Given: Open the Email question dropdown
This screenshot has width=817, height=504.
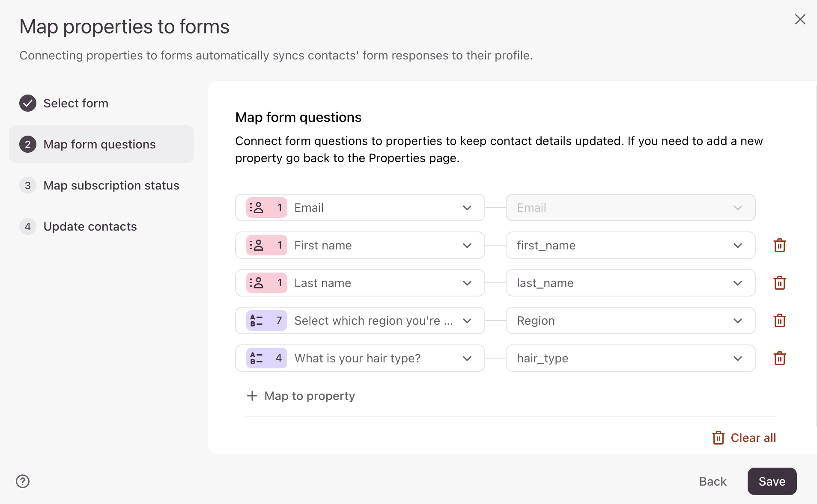Looking at the screenshot, I should point(360,208).
